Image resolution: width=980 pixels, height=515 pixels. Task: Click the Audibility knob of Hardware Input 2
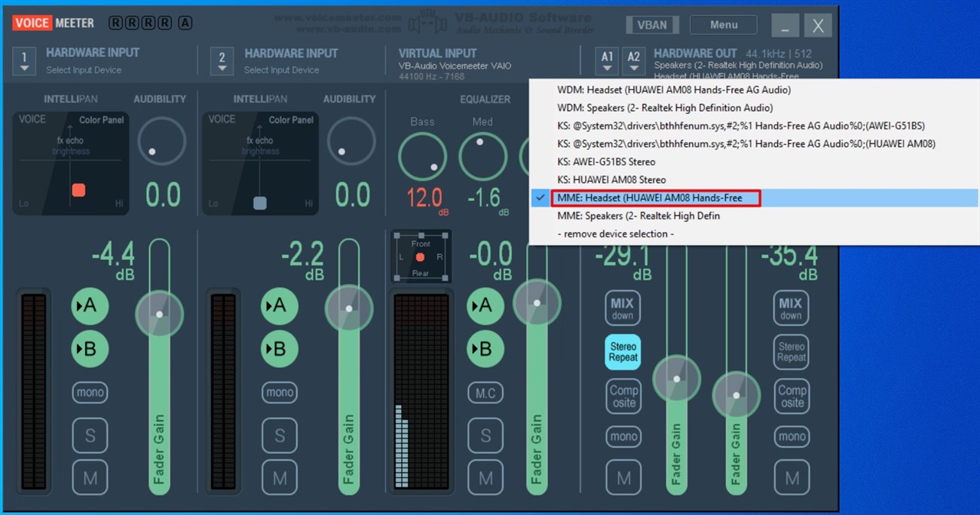(351, 141)
